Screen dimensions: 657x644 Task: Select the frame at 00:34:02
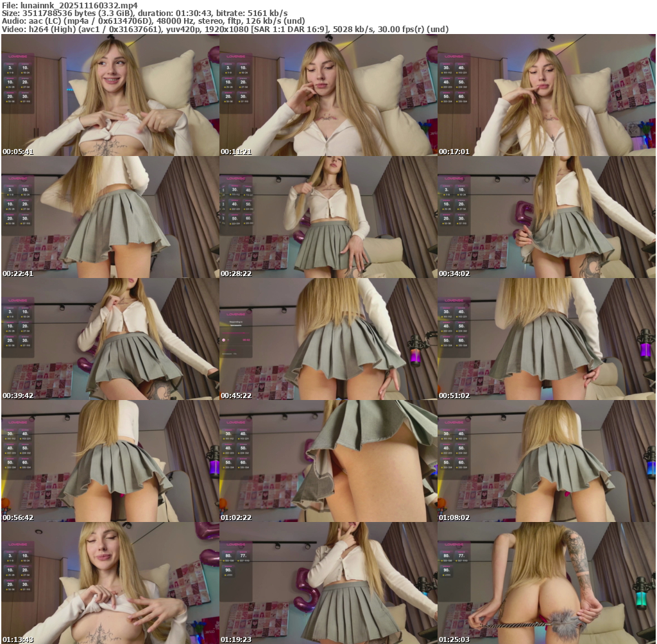tap(547, 217)
